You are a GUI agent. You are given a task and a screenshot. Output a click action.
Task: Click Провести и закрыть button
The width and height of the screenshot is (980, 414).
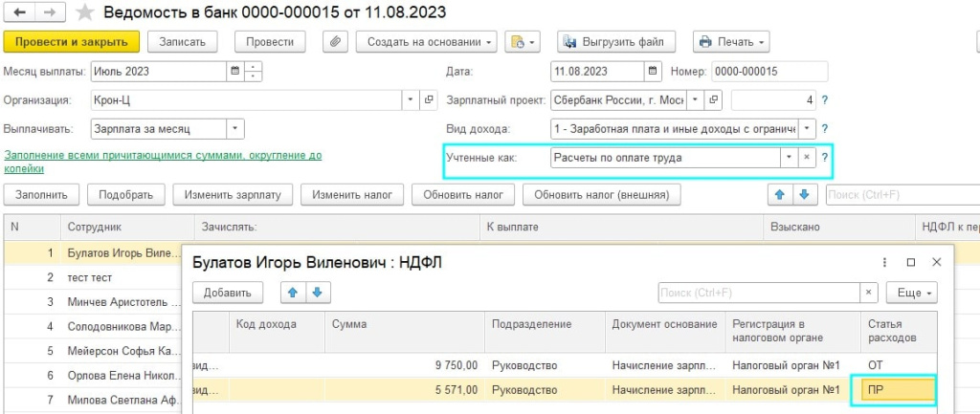coord(71,42)
